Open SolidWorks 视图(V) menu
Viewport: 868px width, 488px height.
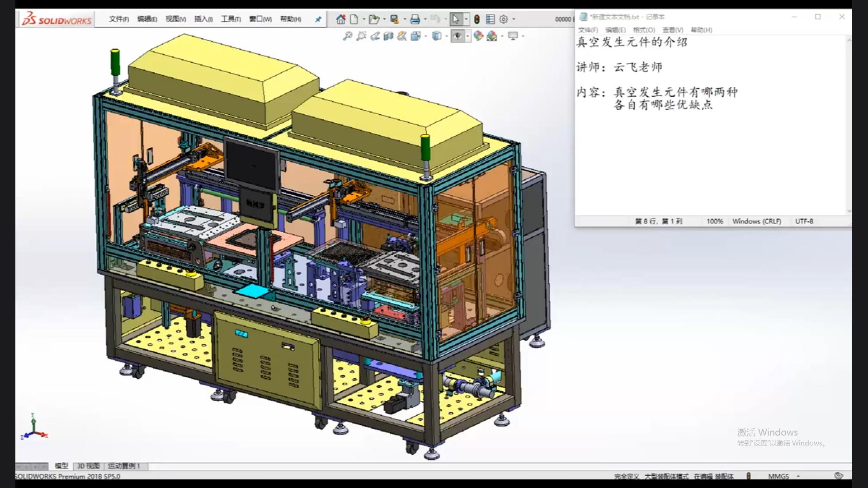tap(176, 19)
